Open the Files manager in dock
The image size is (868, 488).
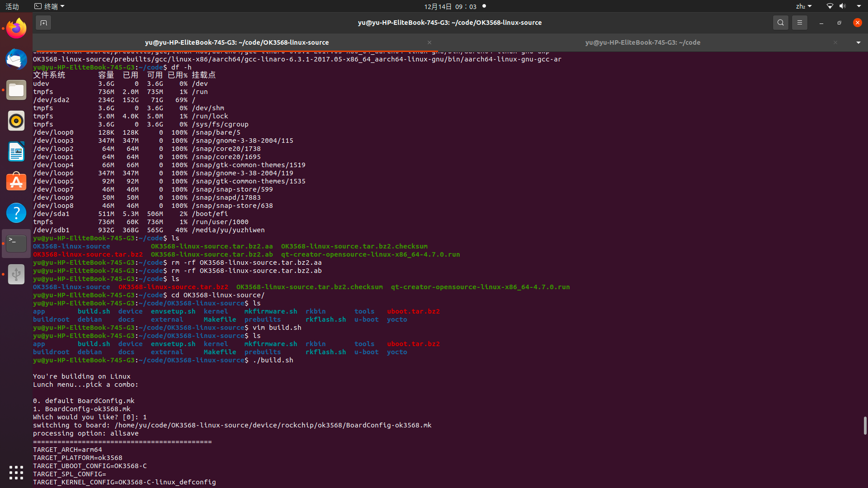pos(16,90)
